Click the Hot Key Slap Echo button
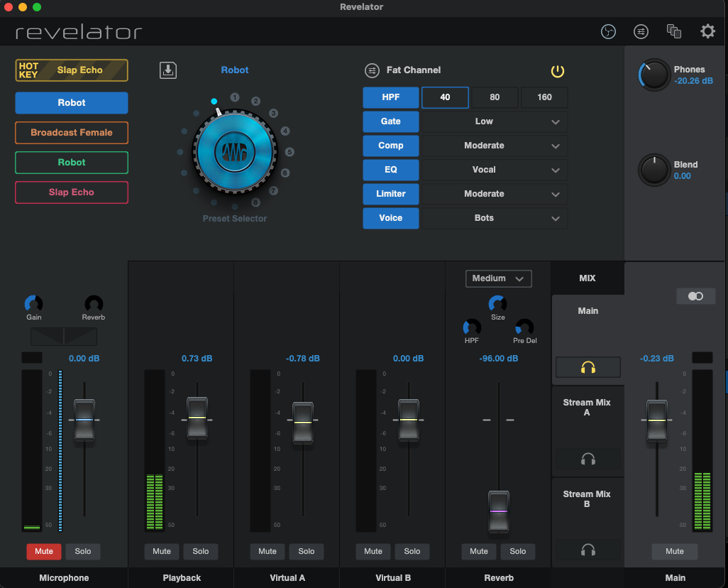The height and width of the screenshot is (588, 728). pos(72,70)
